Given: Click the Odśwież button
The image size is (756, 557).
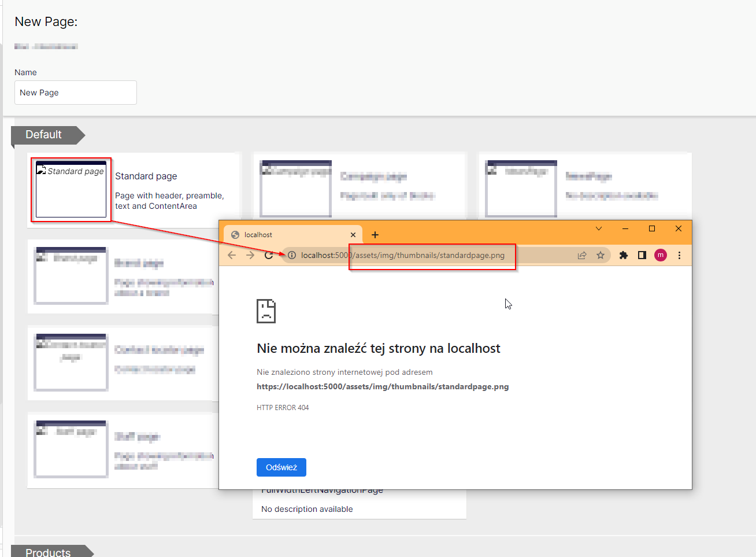Looking at the screenshot, I should click(281, 467).
